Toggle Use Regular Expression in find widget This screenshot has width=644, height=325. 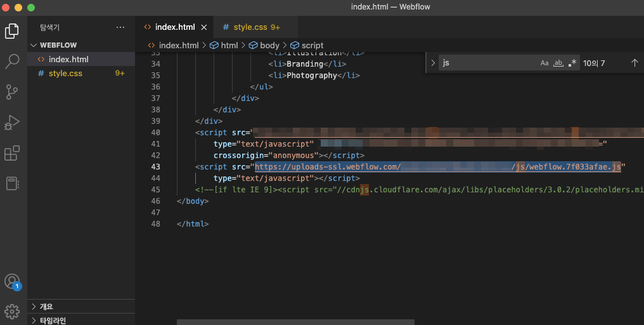572,63
